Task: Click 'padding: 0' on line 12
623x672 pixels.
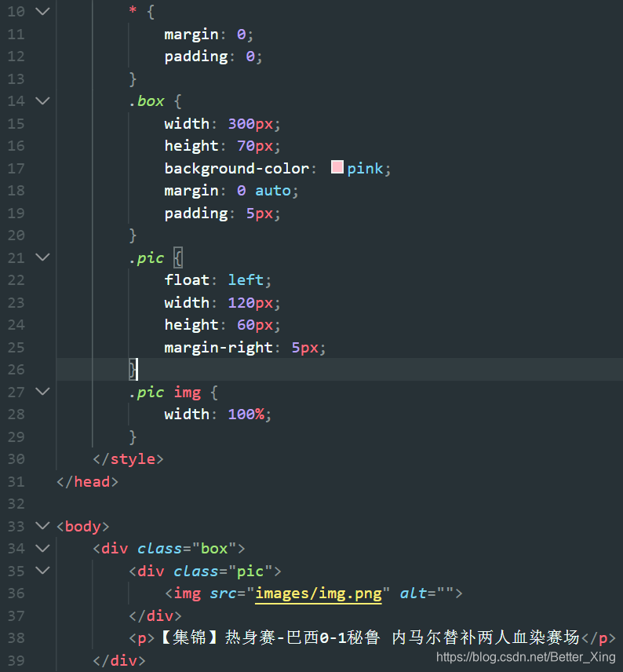Action: coord(213,57)
